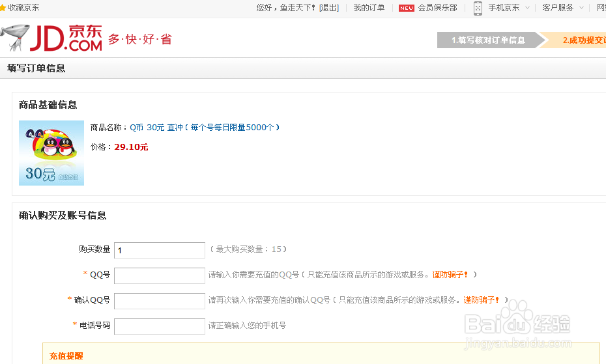Click the 多·快·好·省 slogan

pyautogui.click(x=140, y=39)
